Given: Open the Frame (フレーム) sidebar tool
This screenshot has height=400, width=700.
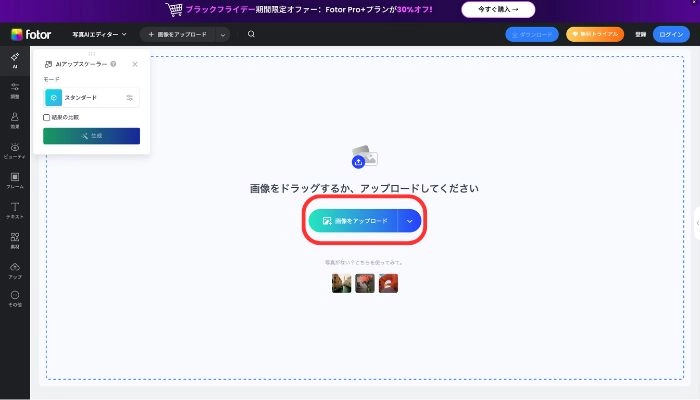Looking at the screenshot, I should 15,180.
